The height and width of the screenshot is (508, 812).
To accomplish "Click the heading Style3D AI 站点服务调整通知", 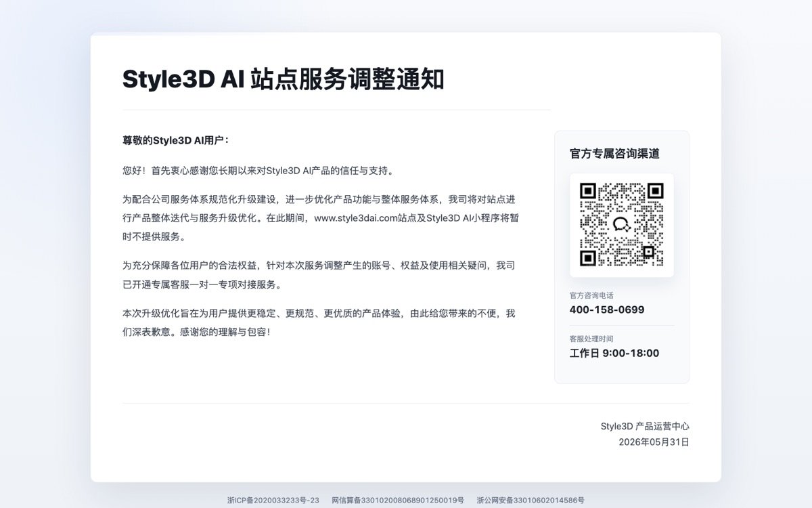I will 283,79.
